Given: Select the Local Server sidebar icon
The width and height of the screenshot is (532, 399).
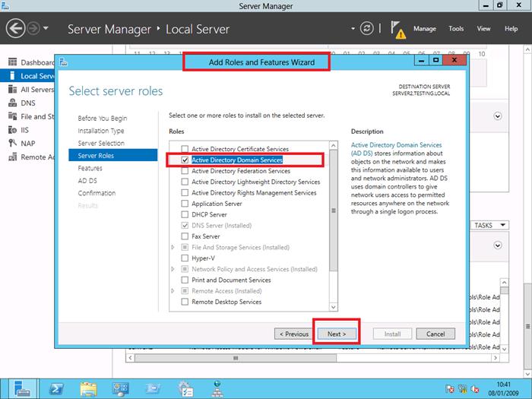Looking at the screenshot, I should pyautogui.click(x=13, y=76).
